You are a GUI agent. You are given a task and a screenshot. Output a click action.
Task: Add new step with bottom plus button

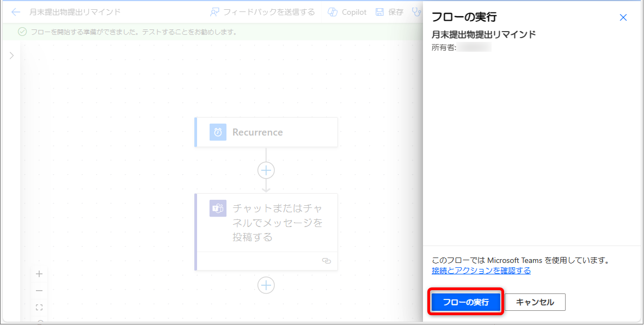coord(266,285)
